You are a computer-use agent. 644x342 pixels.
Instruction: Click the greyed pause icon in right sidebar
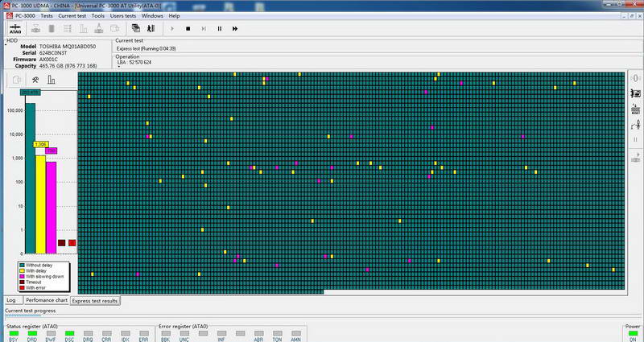click(x=636, y=139)
